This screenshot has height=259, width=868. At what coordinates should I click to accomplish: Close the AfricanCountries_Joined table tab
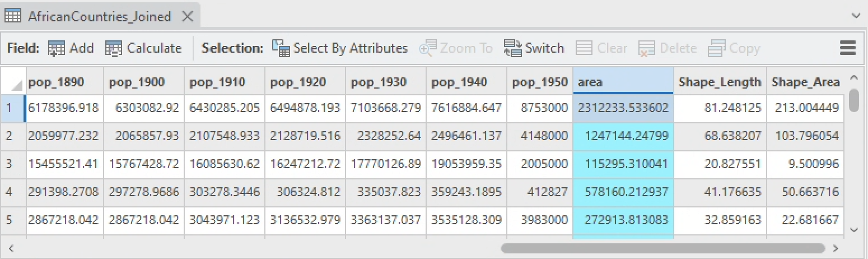coord(188,17)
